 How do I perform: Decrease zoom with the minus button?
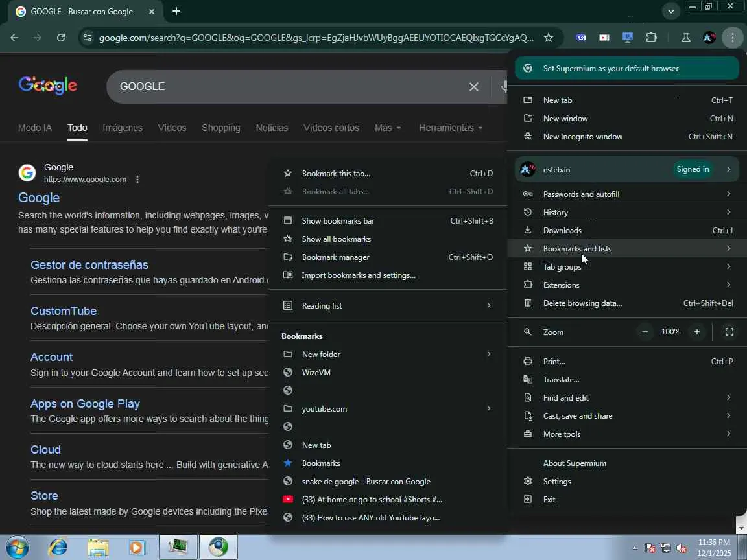point(645,332)
